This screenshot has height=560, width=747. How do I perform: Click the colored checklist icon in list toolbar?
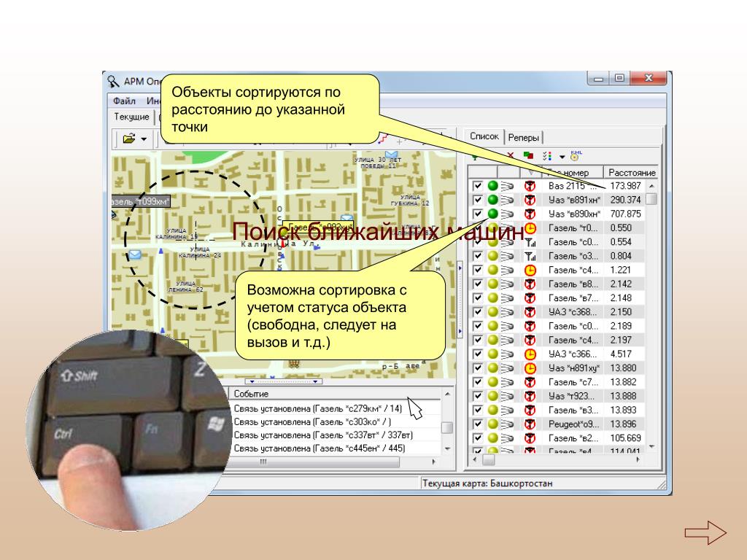(x=547, y=156)
